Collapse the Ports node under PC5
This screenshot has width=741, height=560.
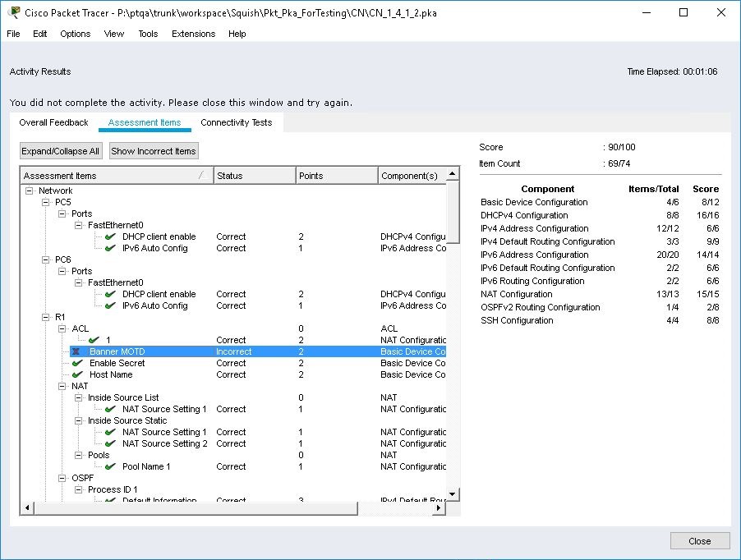[x=62, y=213]
